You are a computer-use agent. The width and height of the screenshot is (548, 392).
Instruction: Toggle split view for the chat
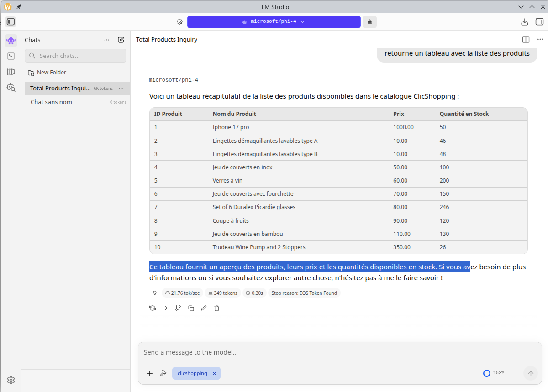(x=526, y=40)
